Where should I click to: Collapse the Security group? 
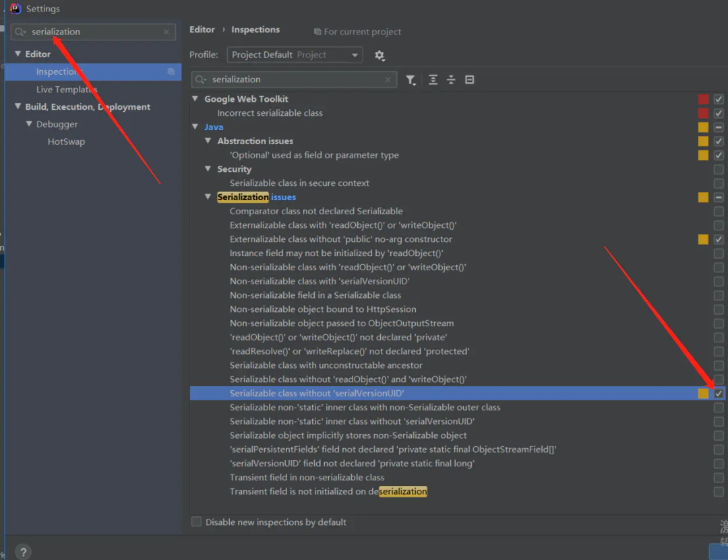[208, 169]
